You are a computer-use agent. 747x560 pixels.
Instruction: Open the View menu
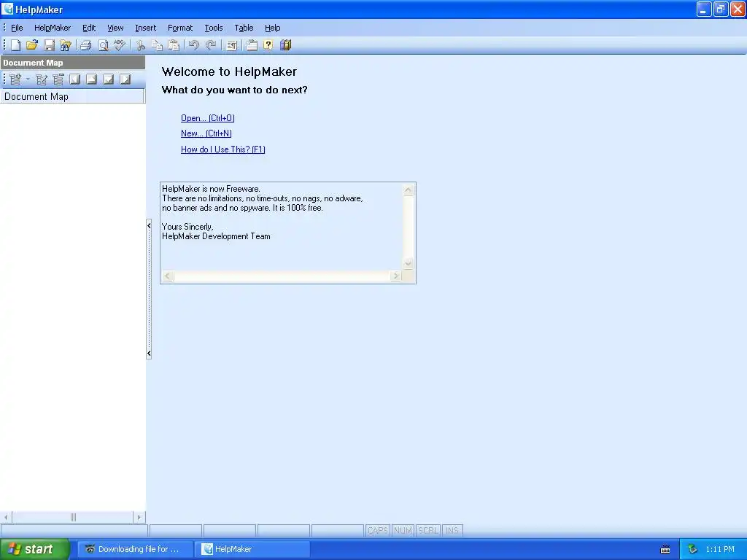(115, 28)
